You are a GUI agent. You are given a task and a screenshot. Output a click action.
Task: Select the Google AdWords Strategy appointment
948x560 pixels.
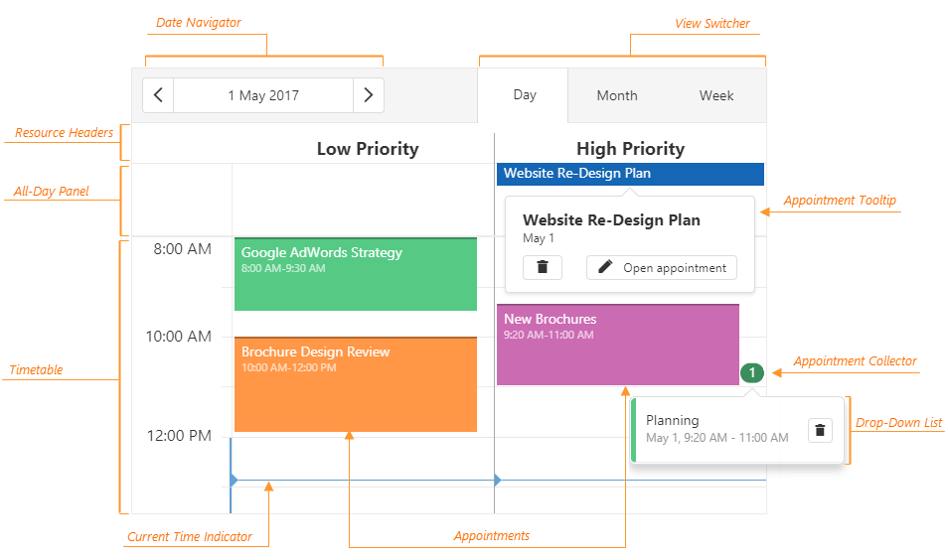pyautogui.click(x=355, y=275)
